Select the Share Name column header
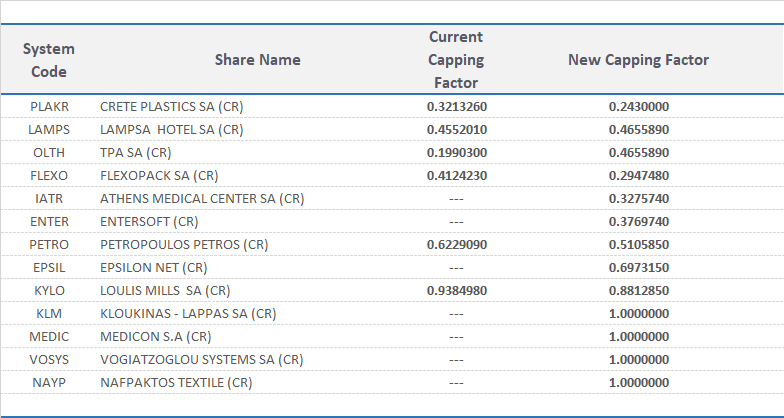The width and height of the screenshot is (784, 418). [x=257, y=60]
